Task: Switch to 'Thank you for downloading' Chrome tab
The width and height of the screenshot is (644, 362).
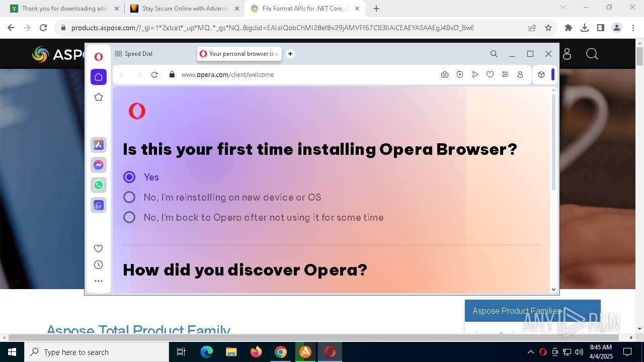Action: pyautogui.click(x=64, y=9)
